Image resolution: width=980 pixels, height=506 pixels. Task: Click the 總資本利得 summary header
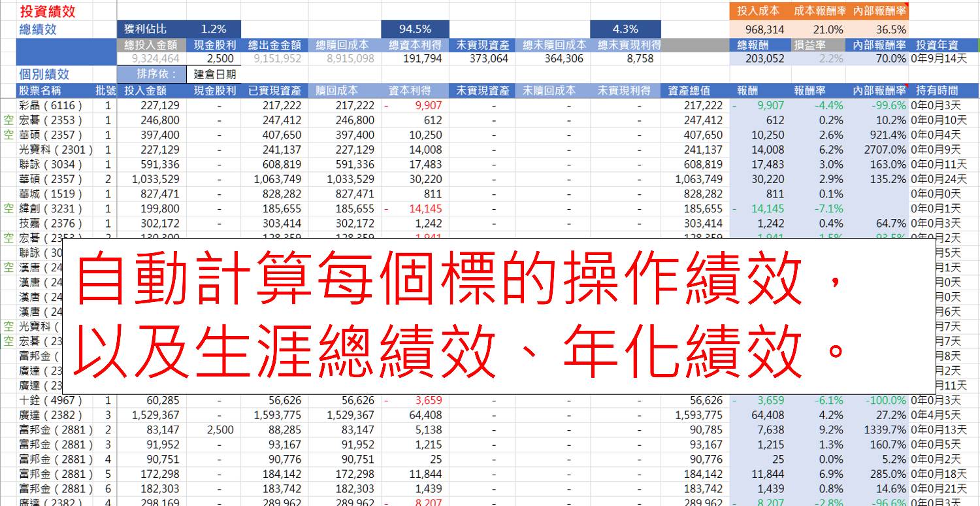pyautogui.click(x=415, y=45)
